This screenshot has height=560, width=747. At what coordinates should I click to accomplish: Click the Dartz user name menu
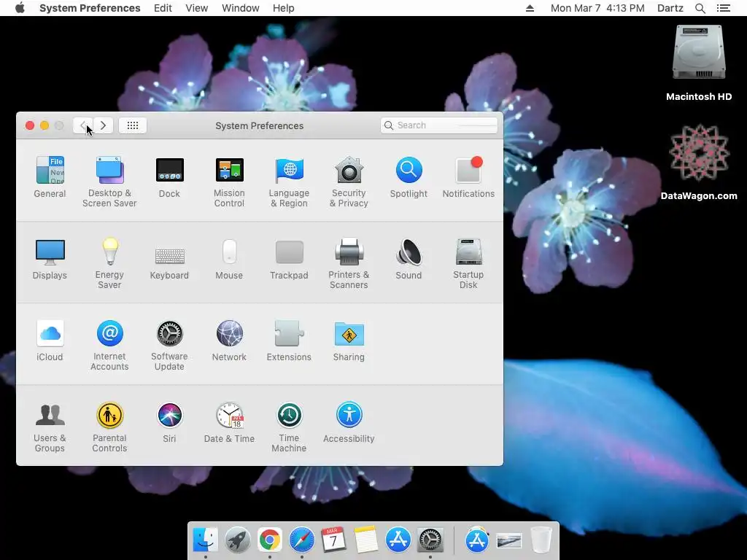pyautogui.click(x=670, y=8)
